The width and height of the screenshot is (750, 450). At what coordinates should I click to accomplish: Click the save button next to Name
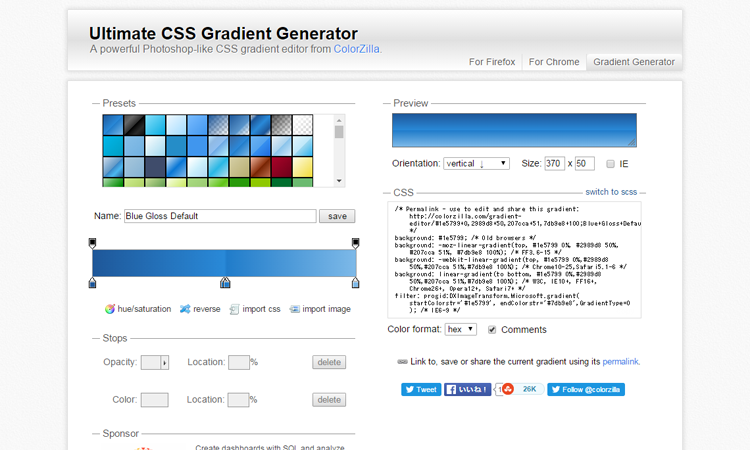(x=337, y=216)
